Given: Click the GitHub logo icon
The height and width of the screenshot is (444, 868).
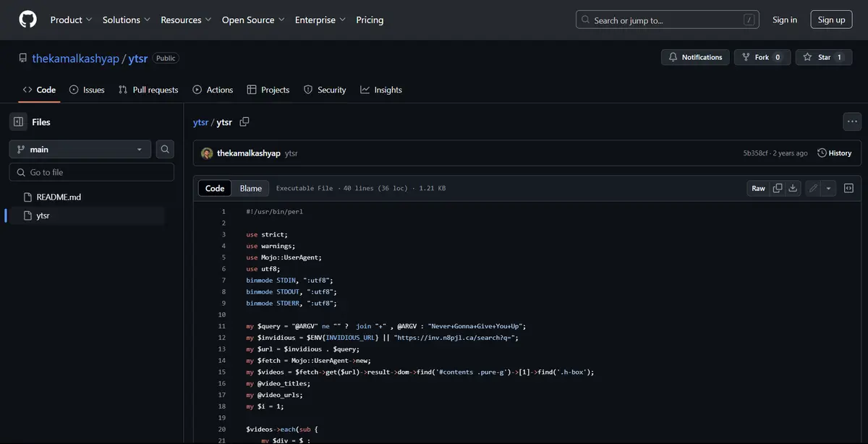Looking at the screenshot, I should click(x=27, y=20).
